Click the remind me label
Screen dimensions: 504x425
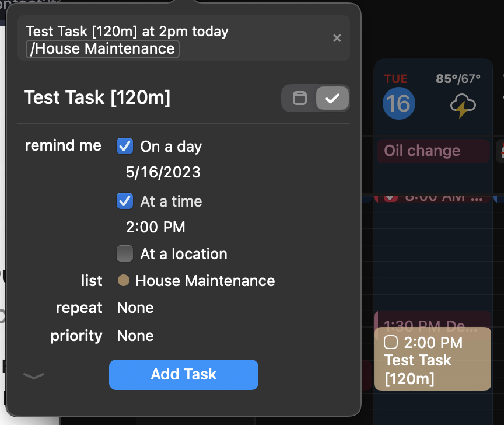63,145
